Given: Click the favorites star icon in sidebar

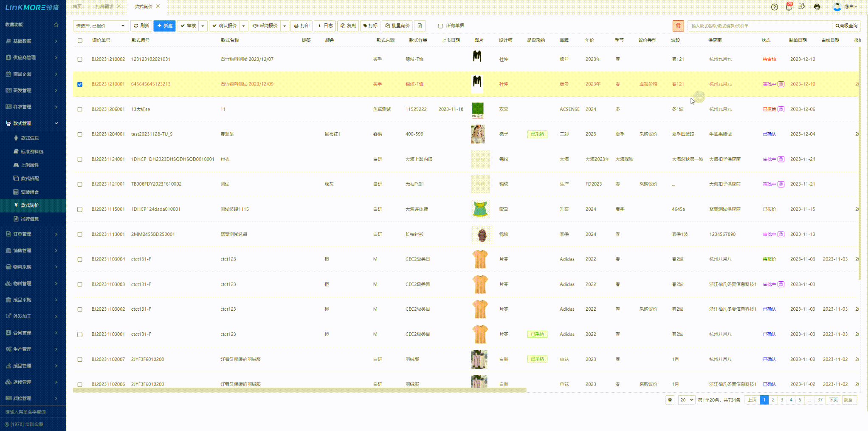Looking at the screenshot, I should click(x=56, y=25).
